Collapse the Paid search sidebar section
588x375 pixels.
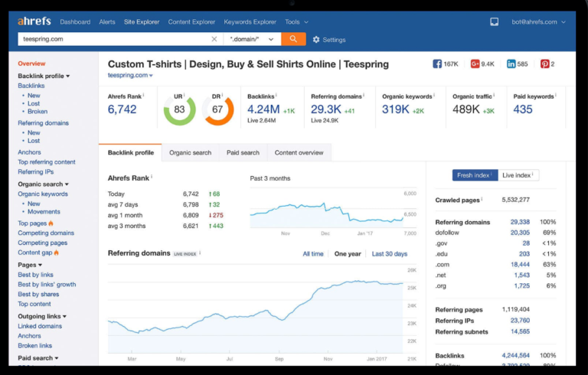[x=38, y=357]
